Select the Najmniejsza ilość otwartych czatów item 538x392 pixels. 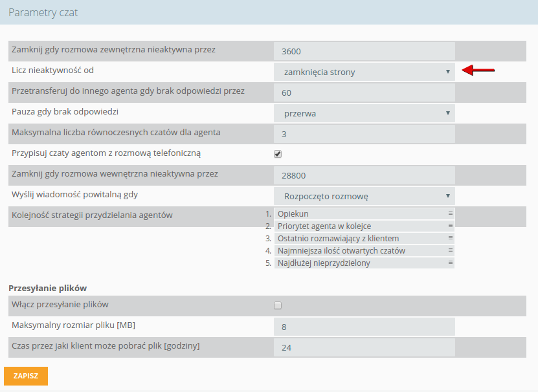[x=364, y=251]
